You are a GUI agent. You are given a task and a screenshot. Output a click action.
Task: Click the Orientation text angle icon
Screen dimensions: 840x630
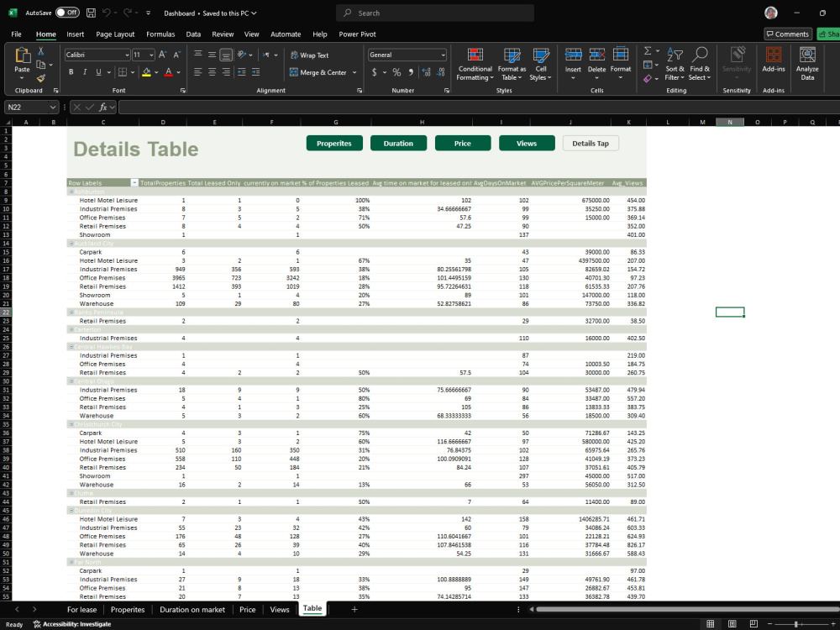click(242, 55)
